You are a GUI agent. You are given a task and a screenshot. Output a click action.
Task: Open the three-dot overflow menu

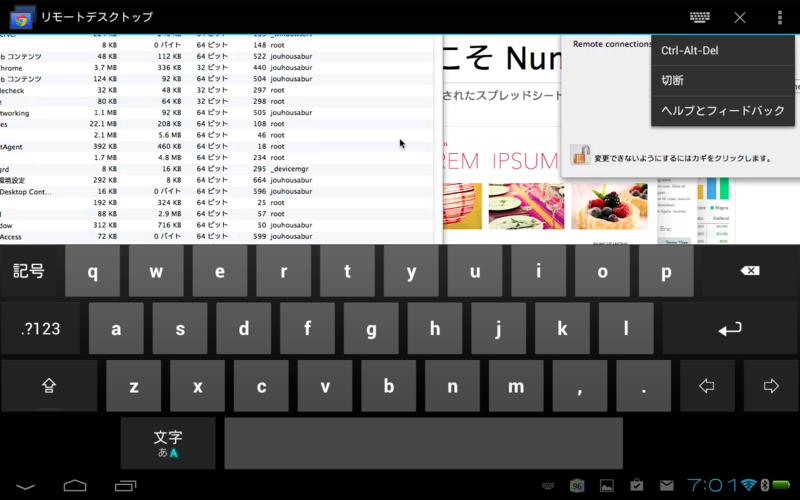click(780, 17)
